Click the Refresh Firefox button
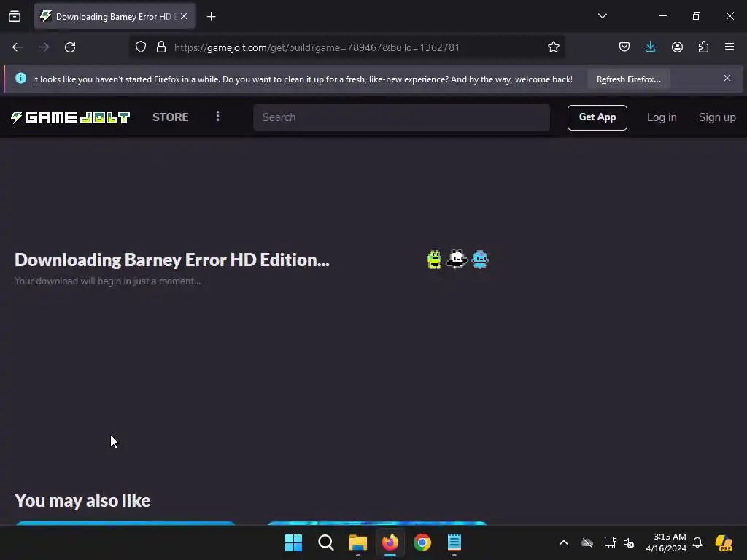This screenshot has height=560, width=747. (628, 79)
